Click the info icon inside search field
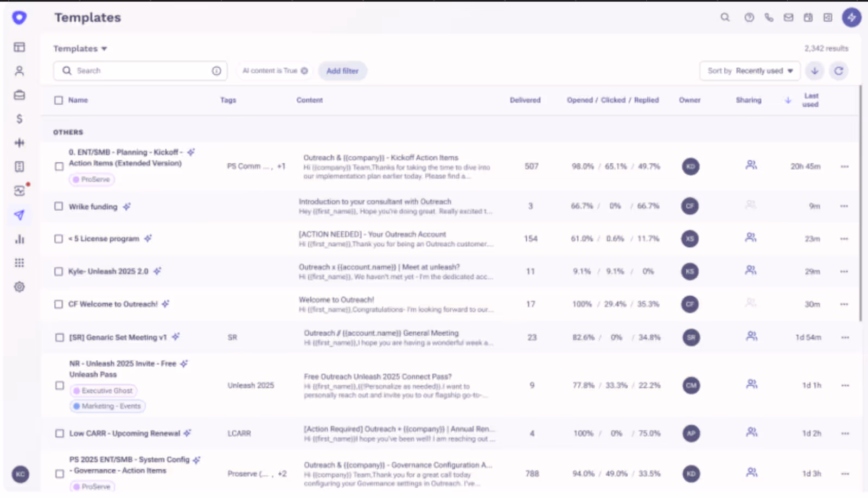The height and width of the screenshot is (498, 868). (x=216, y=71)
